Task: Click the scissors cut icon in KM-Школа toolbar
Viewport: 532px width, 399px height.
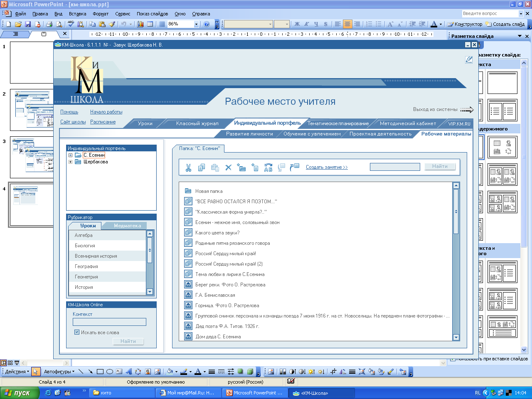Action: 188,167
